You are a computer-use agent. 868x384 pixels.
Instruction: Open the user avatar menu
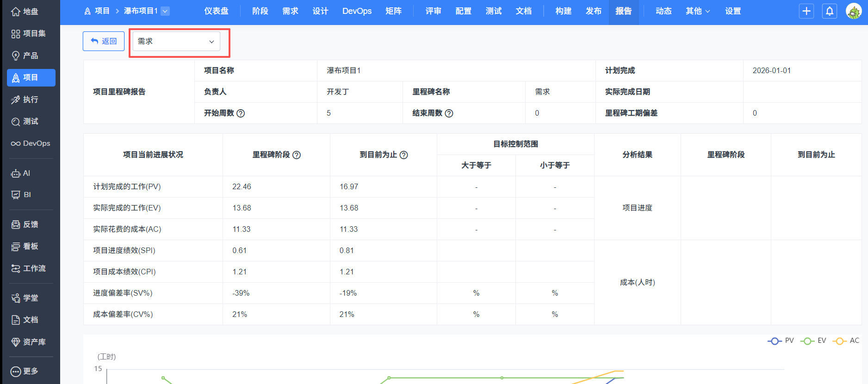coord(853,11)
